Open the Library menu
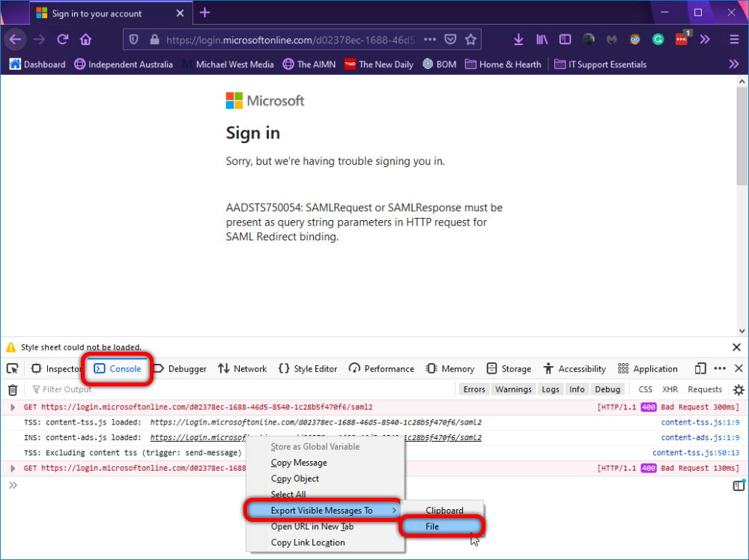 click(542, 40)
